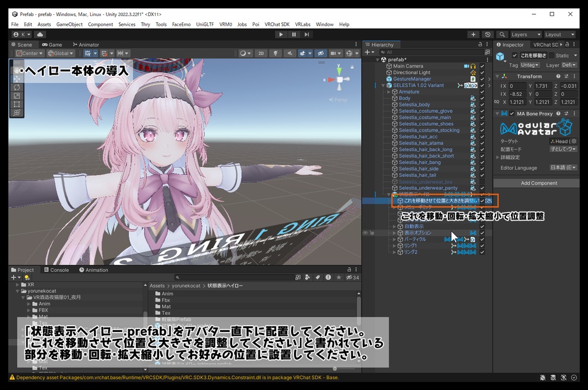Click the Step frame button

[307, 34]
